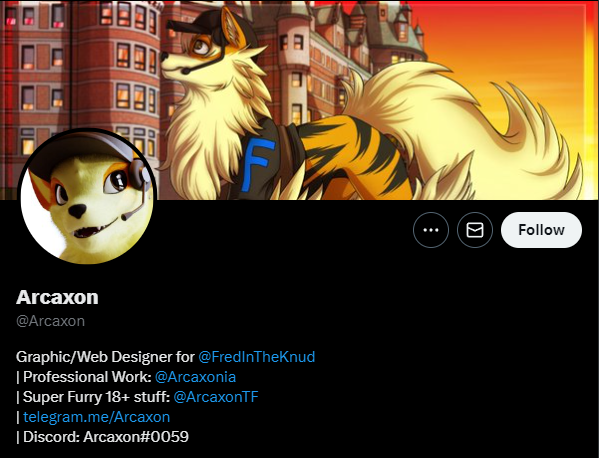Click the Professional Work: label

coord(87,377)
